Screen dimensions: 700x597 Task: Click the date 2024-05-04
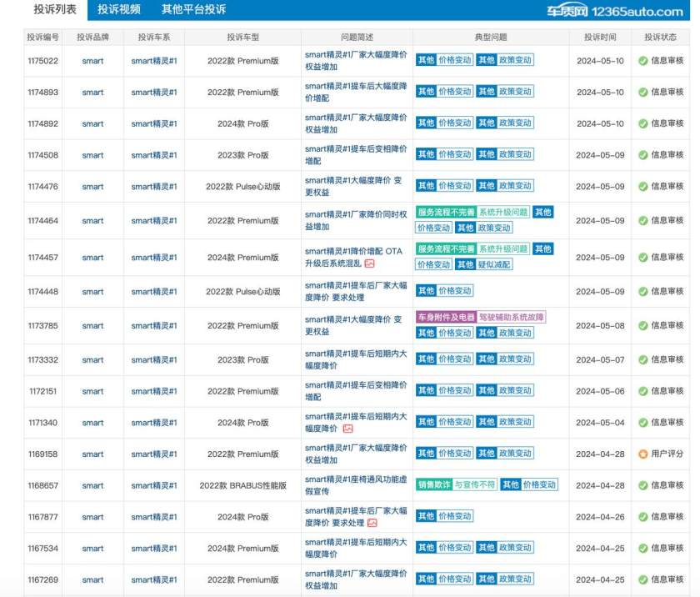point(601,423)
